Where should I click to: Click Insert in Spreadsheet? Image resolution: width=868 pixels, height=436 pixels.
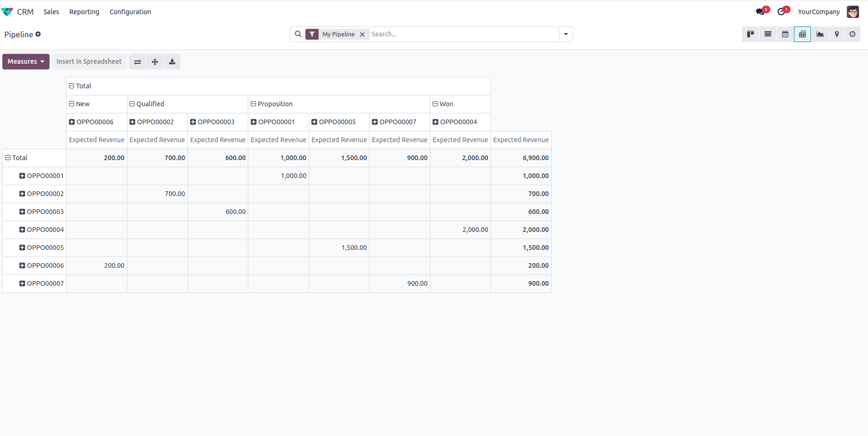[89, 62]
